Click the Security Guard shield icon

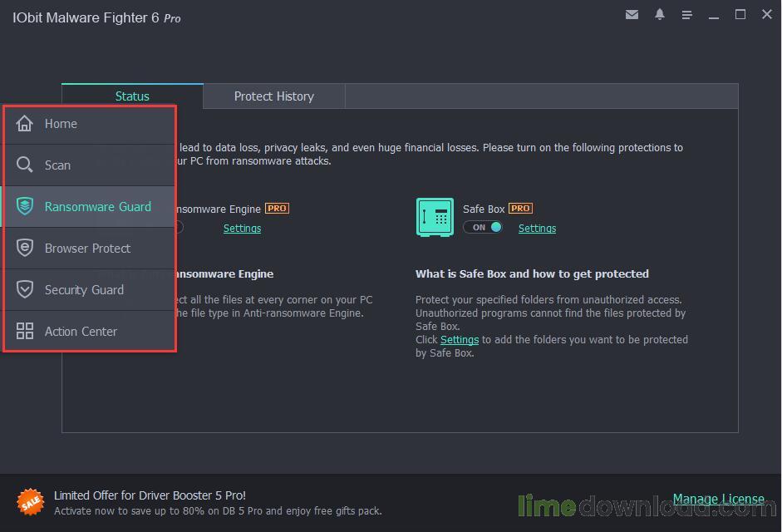click(x=24, y=289)
